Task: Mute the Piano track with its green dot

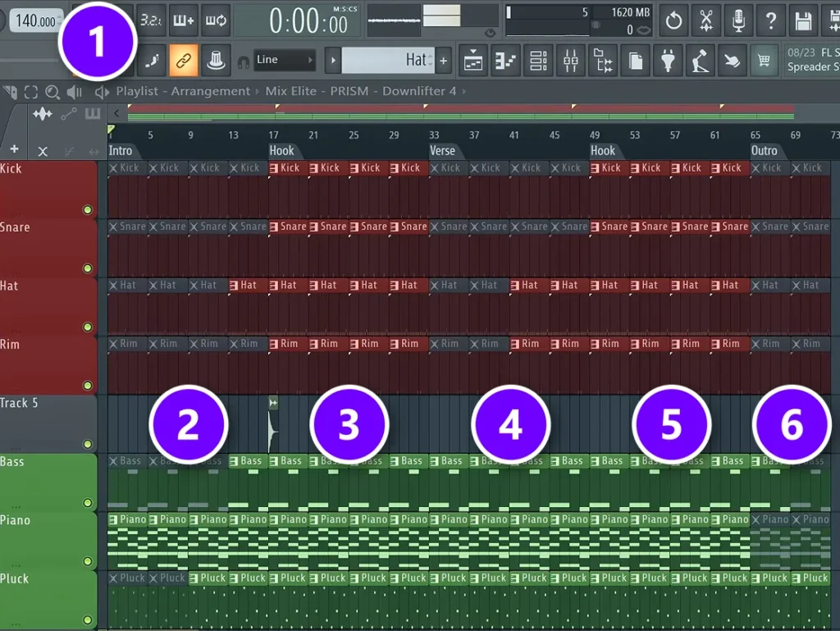Action: (x=87, y=561)
